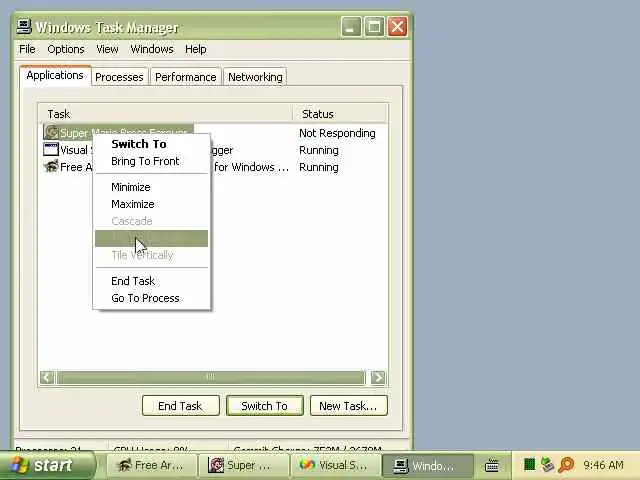The height and width of the screenshot is (480, 640).
Task: Click the Not Responding status text
Action: coord(337,133)
